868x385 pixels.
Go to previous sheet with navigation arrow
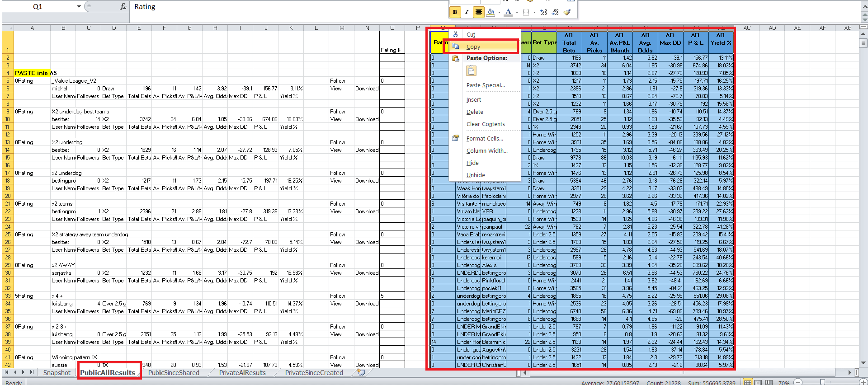pos(15,372)
